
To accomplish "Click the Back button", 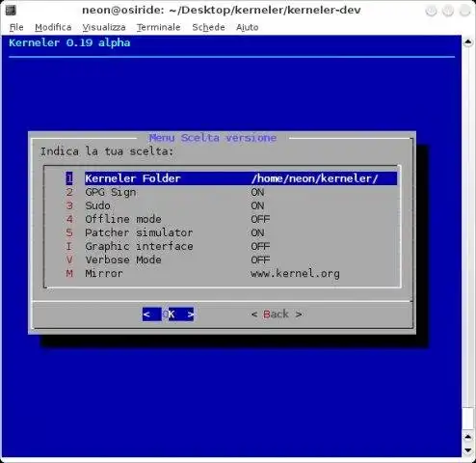I will pyautogui.click(x=277, y=314).
